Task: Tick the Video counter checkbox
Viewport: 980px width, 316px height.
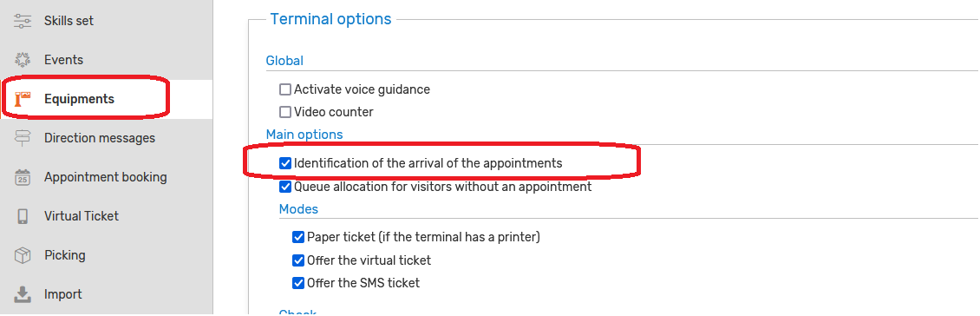Action: click(285, 113)
